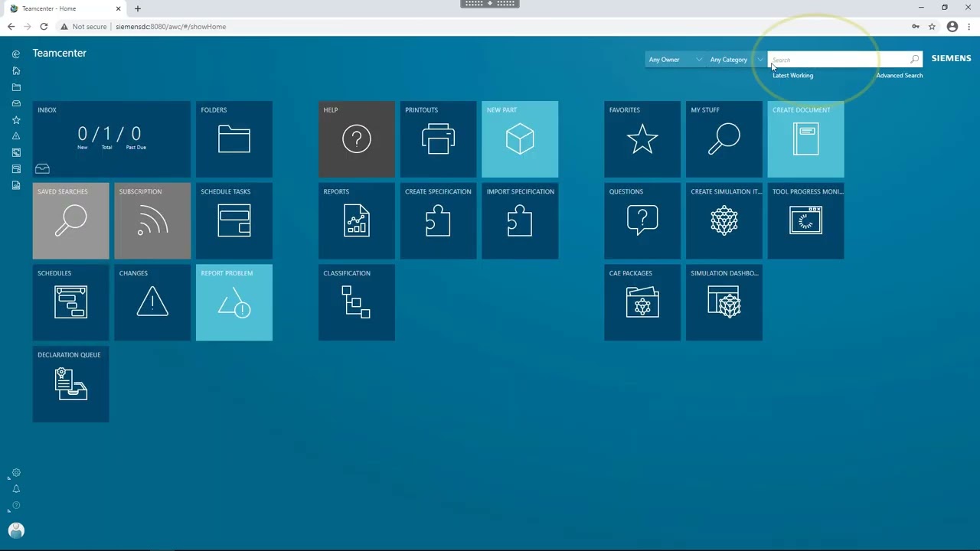Go to Home via sidebar house icon
The height and width of the screenshot is (551, 980).
tap(16, 70)
